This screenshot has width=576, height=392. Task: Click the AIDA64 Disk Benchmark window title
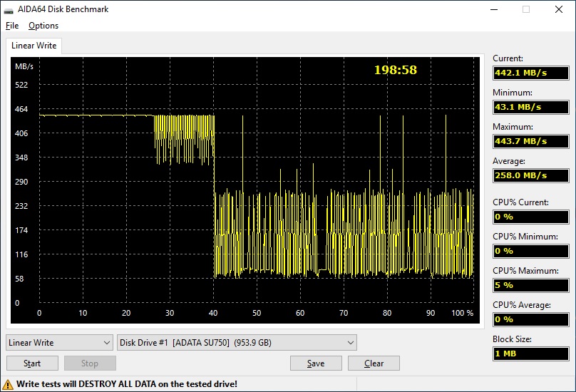[x=63, y=9]
